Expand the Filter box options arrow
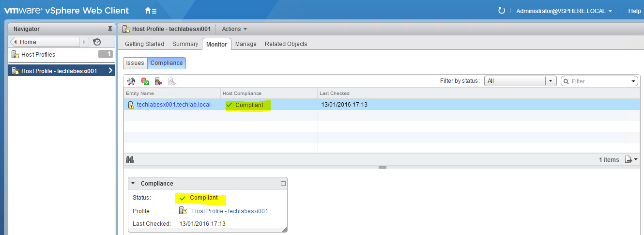This screenshot has width=644, height=235. [633, 81]
